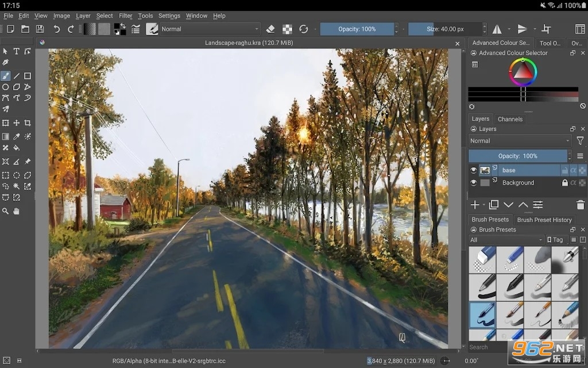Toggle eraser mode
The width and height of the screenshot is (588, 368).
click(270, 29)
